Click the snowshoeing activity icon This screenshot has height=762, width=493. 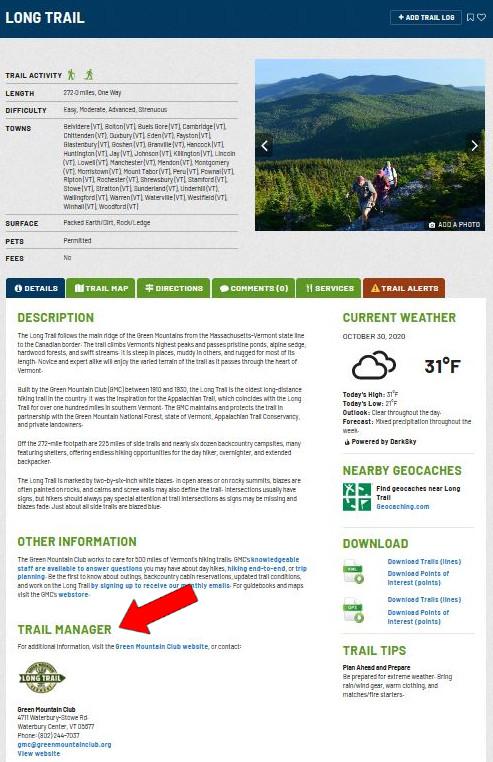click(88, 74)
